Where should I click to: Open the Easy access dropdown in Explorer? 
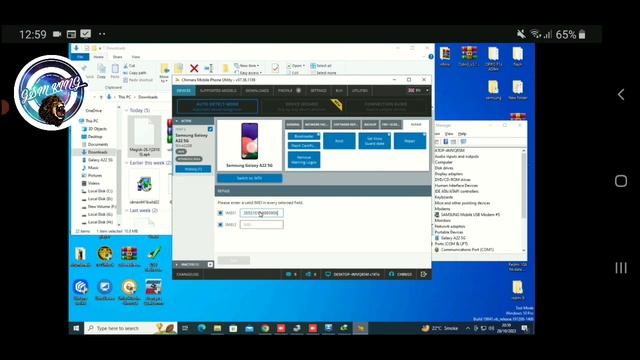click(248, 73)
